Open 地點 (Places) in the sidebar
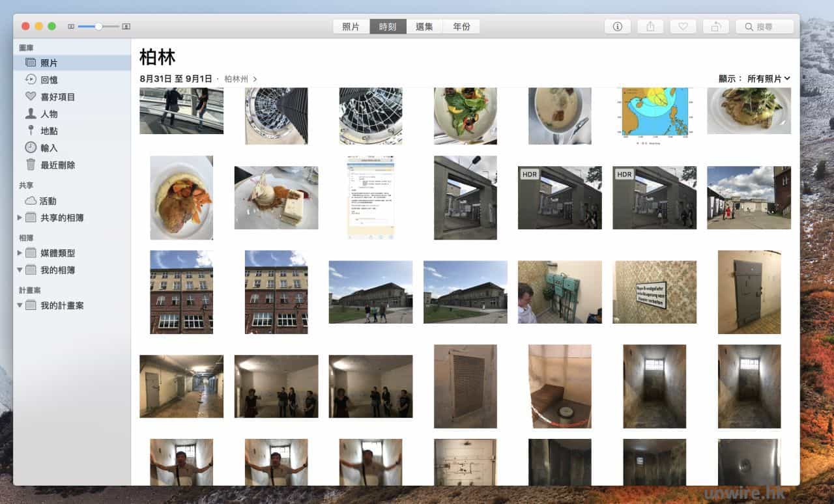Viewport: 834px width, 504px height. pos(49,131)
